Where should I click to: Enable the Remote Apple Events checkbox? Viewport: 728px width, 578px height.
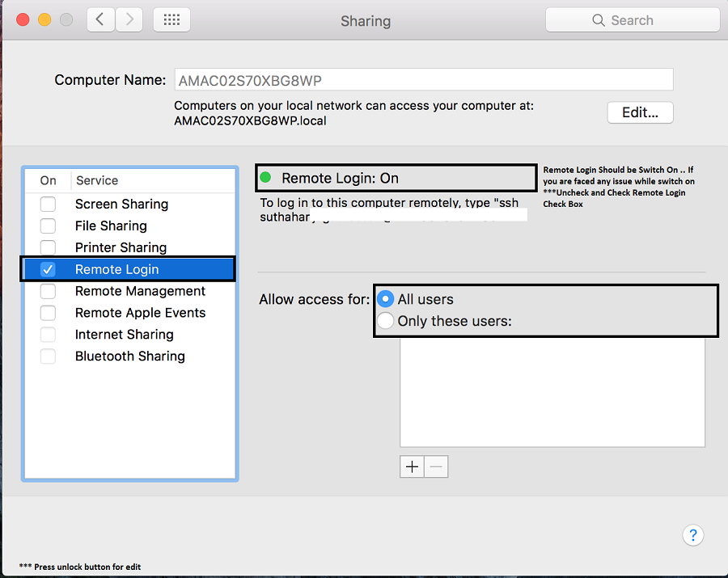48,313
